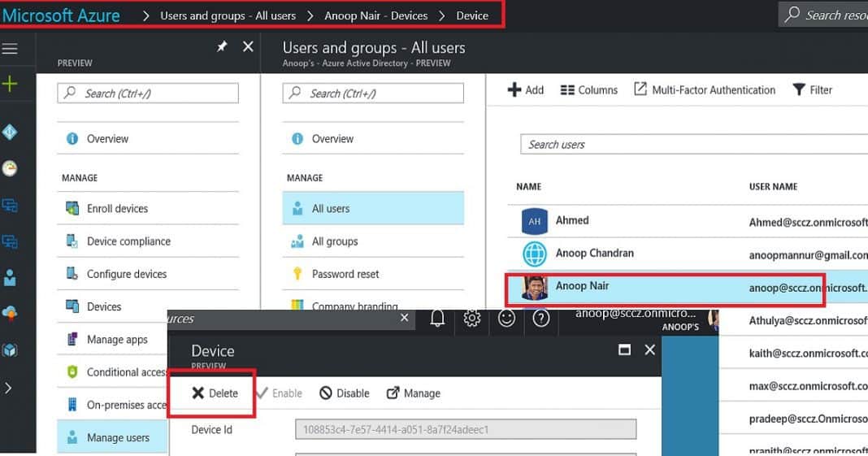868x456 pixels.
Task: Open Manage for the device
Action: [x=414, y=393]
